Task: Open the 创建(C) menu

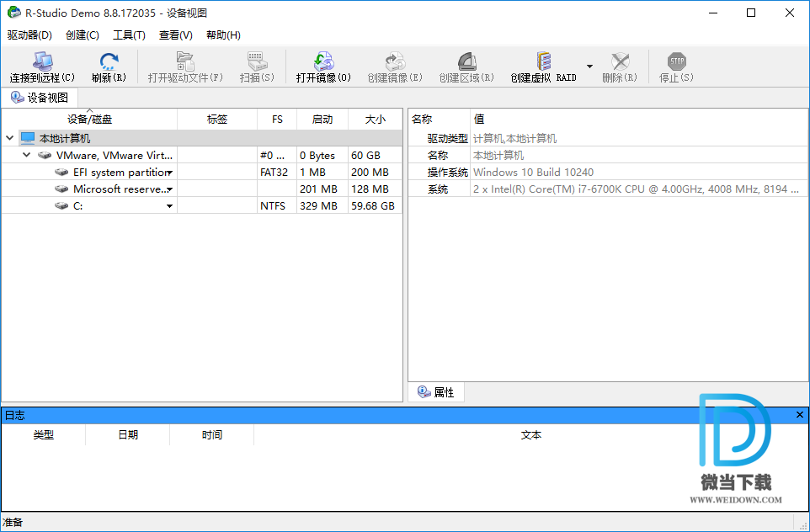Action: point(83,35)
